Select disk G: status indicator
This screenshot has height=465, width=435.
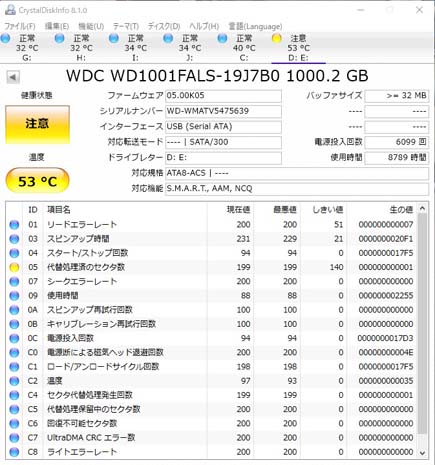pyautogui.click(x=5, y=38)
